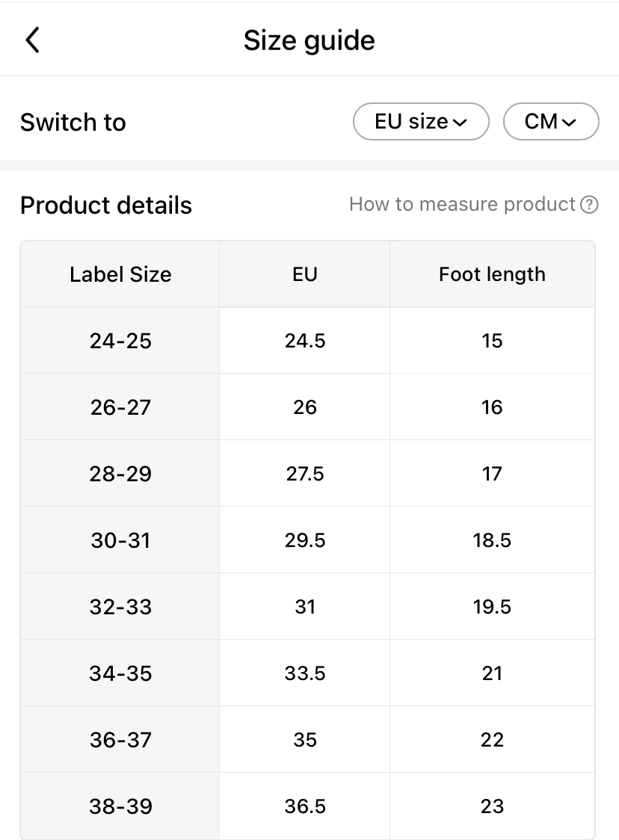Open the EU size dropdown
Image resolution: width=619 pixels, height=840 pixels.
[420, 122]
